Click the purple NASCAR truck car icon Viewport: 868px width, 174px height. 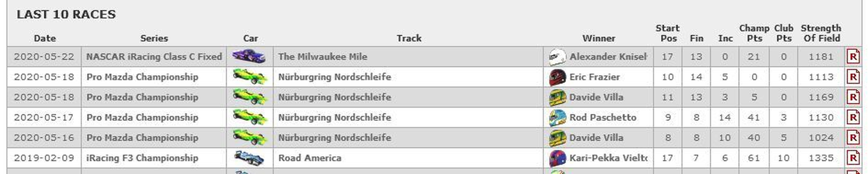(249, 56)
